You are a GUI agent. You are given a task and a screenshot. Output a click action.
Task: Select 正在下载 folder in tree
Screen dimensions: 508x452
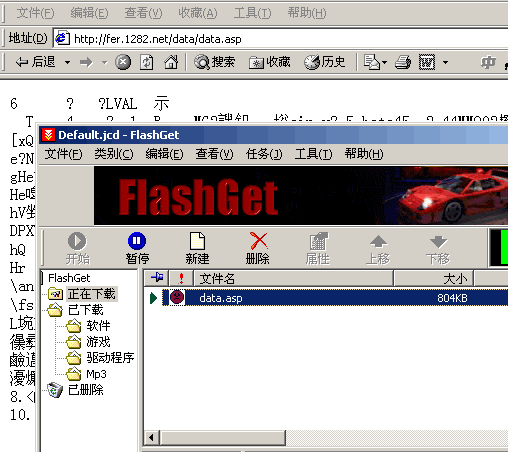pos(91,294)
